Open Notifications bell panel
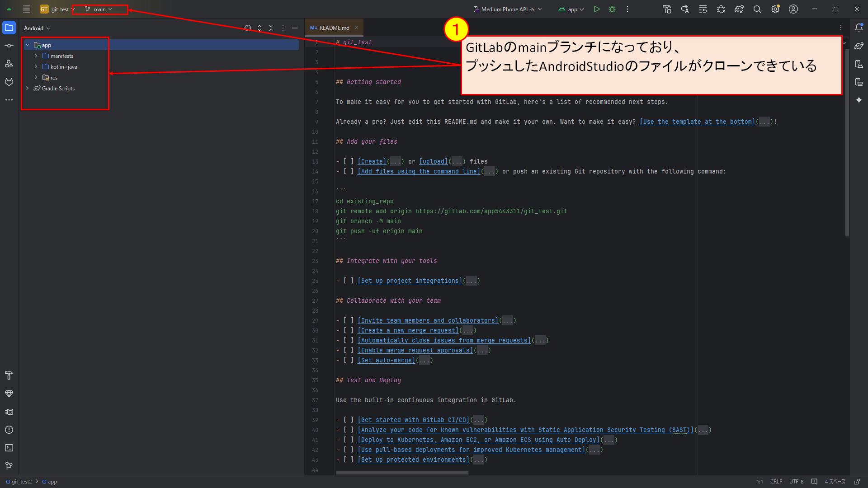868x488 pixels. pyautogui.click(x=859, y=28)
